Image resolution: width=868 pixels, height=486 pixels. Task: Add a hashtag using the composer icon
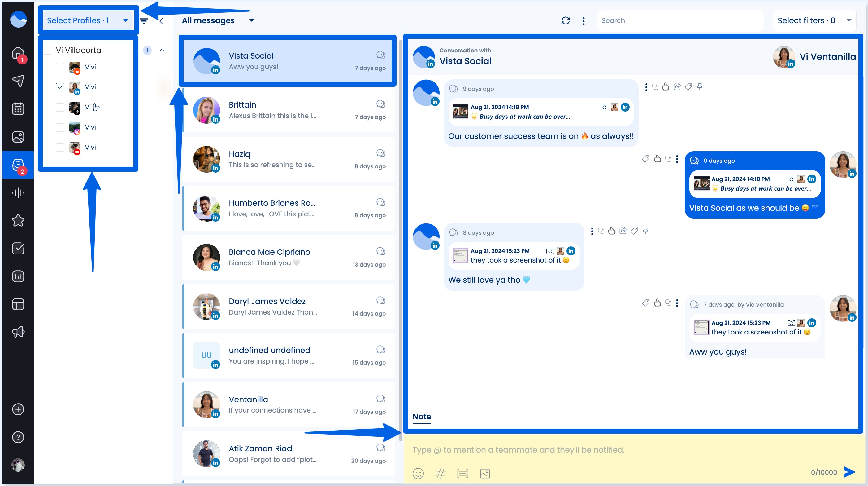click(x=440, y=473)
